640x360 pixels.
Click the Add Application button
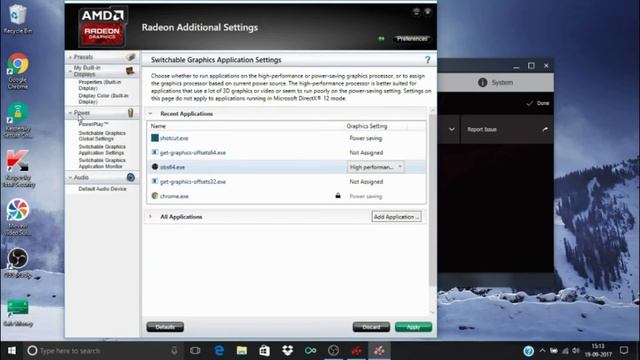pyautogui.click(x=396, y=217)
